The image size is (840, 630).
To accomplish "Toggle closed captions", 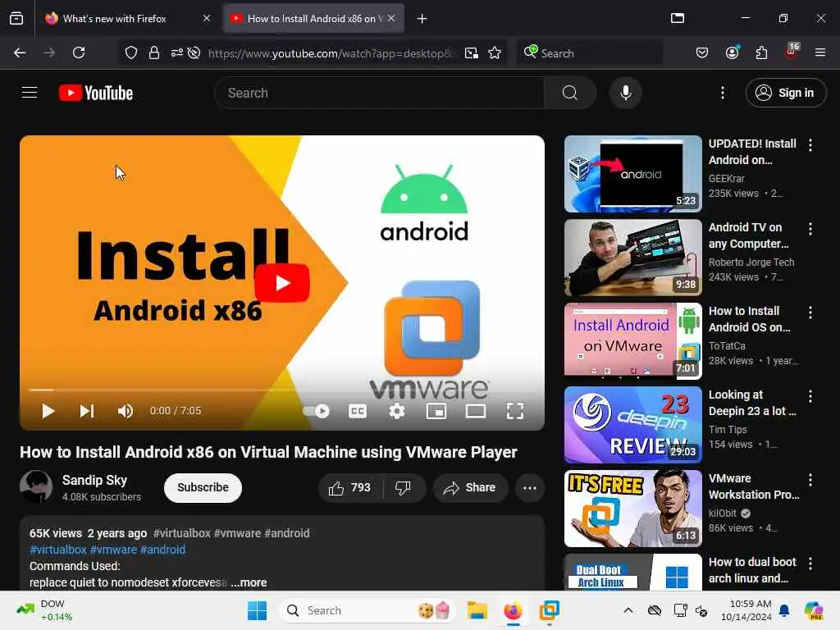I will tap(358, 411).
